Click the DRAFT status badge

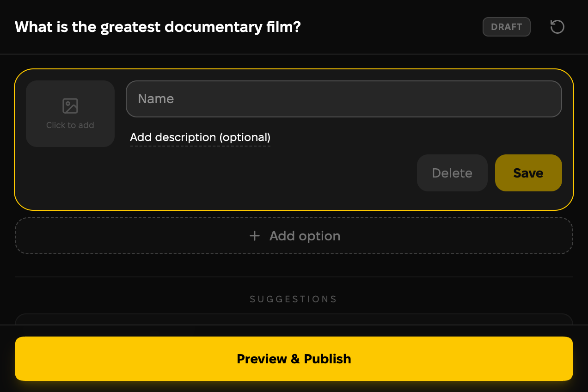coord(507,27)
